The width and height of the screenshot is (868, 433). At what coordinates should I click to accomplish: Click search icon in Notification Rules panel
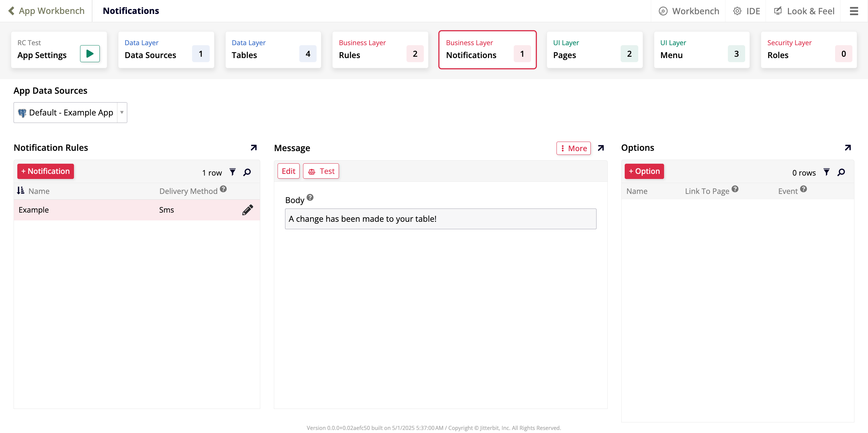point(247,172)
